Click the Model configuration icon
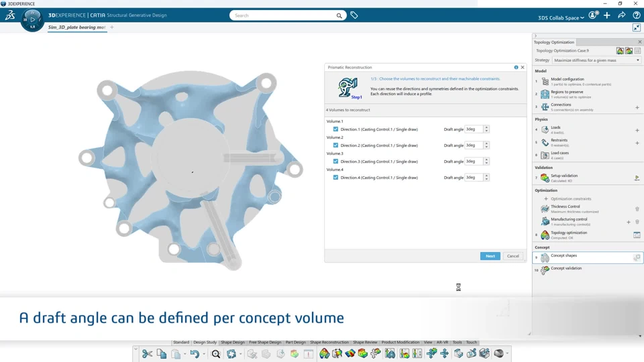Viewport: 644px width, 362px height. [545, 81]
